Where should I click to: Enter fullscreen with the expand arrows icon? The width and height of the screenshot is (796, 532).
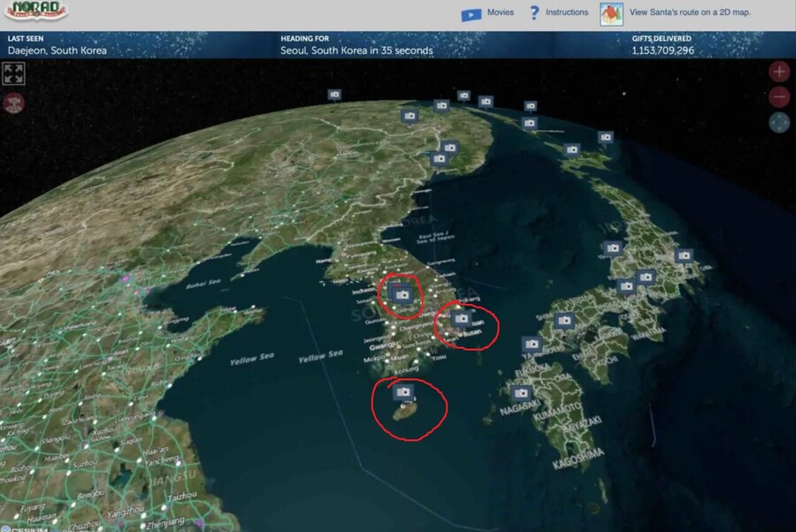pos(13,73)
